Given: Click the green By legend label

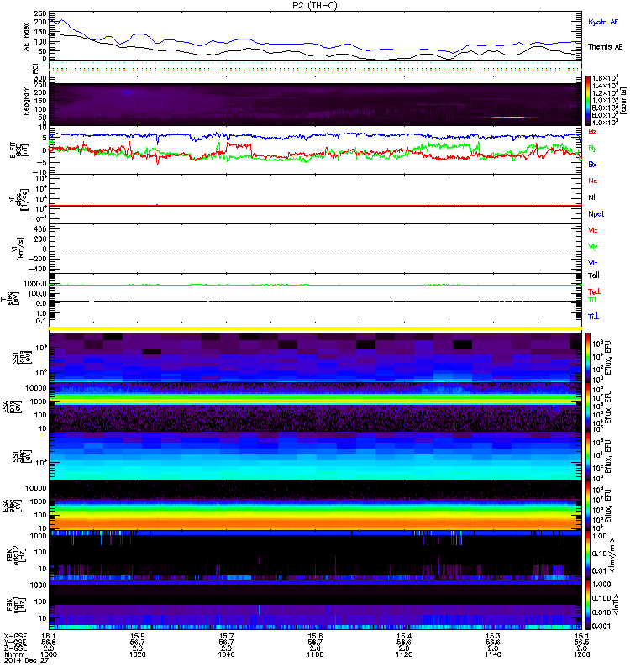Looking at the screenshot, I should tap(593, 148).
